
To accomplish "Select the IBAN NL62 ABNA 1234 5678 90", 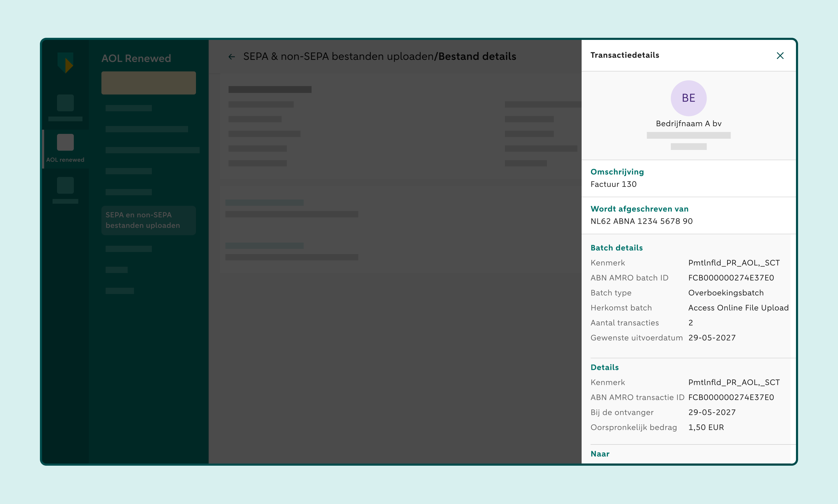I will pos(641,221).
